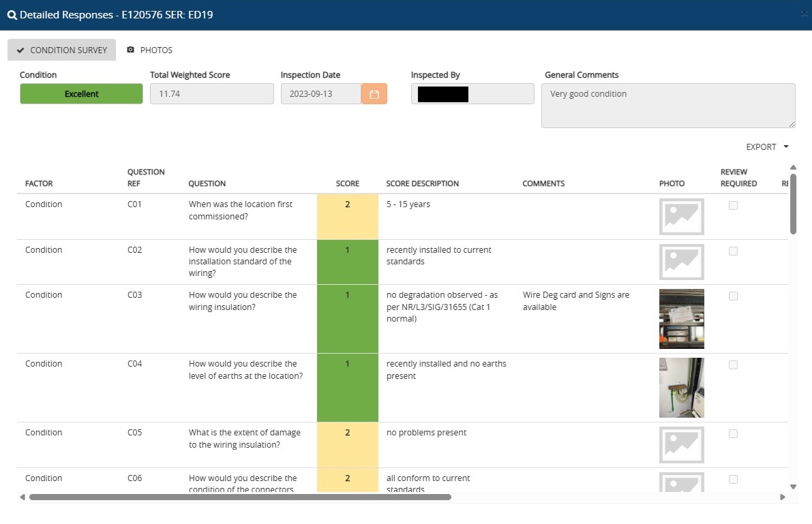Open the inspection date calendar picker
812x524 pixels.
(374, 94)
